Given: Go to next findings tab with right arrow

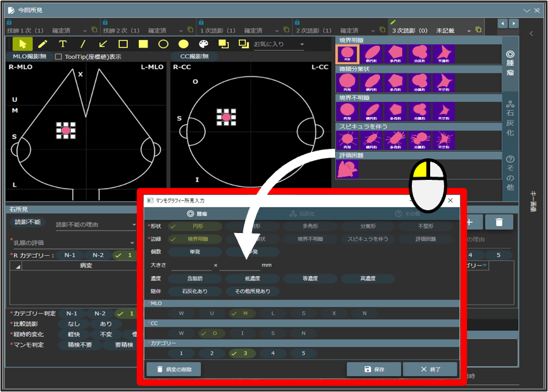Looking at the screenshot, I should (x=514, y=23).
